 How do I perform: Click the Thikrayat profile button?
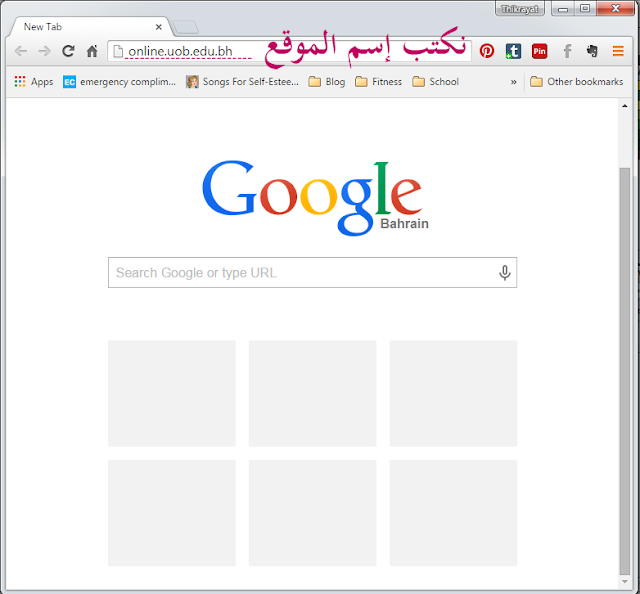click(x=520, y=9)
